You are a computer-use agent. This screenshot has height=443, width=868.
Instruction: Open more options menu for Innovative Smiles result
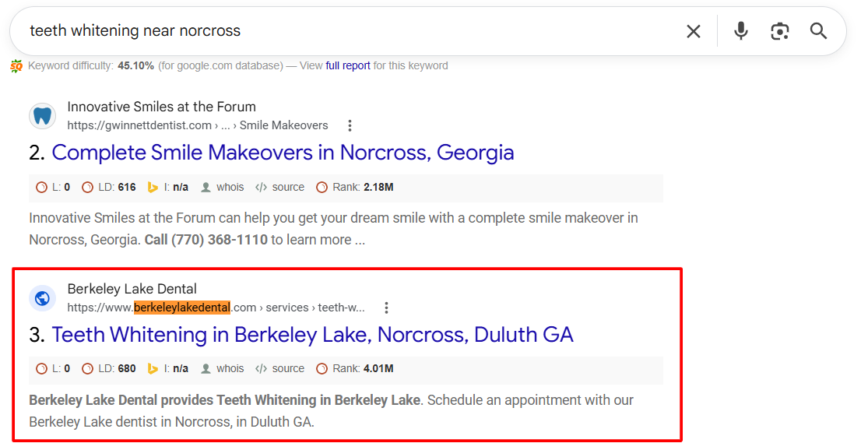(350, 125)
